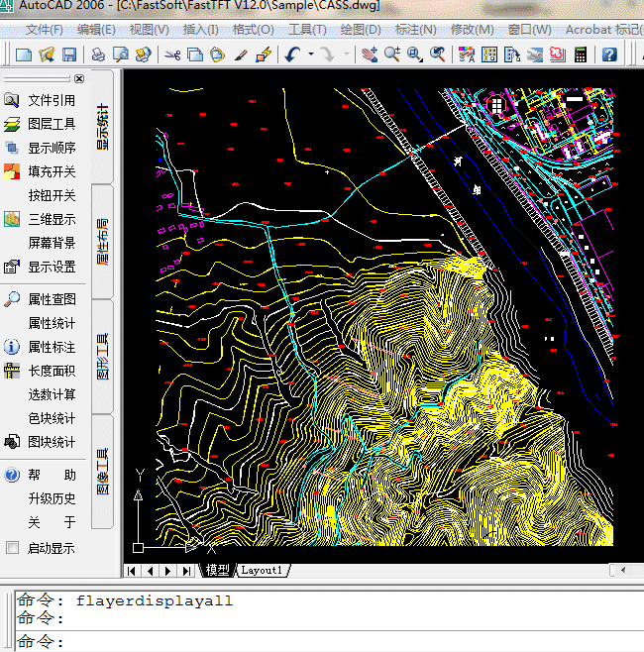Click the Undo arrow icon
The image size is (644, 652).
point(293,54)
